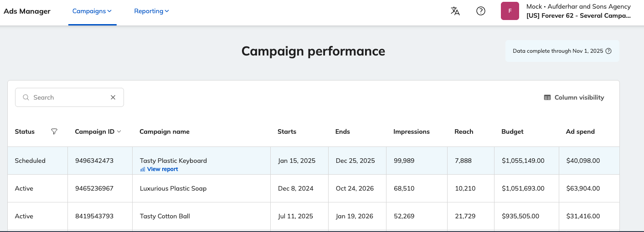Focus the campaign Search input field

tap(68, 97)
